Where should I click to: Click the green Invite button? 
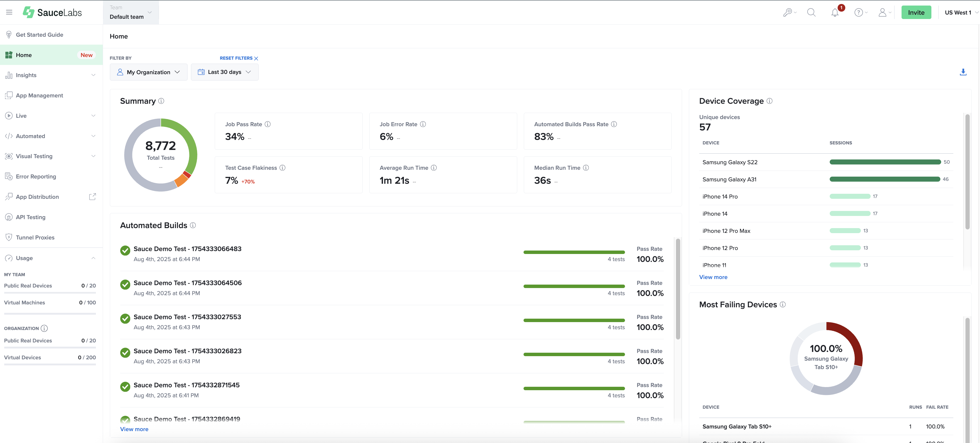(916, 13)
